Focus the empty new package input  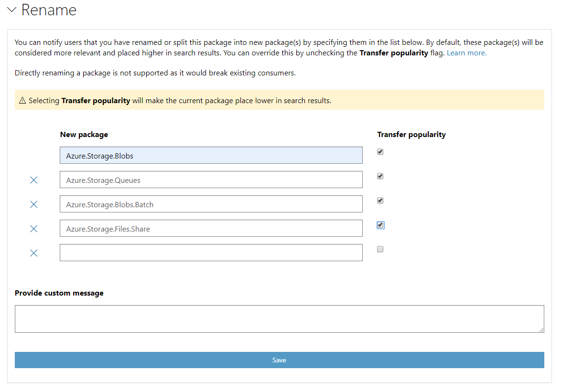(211, 253)
